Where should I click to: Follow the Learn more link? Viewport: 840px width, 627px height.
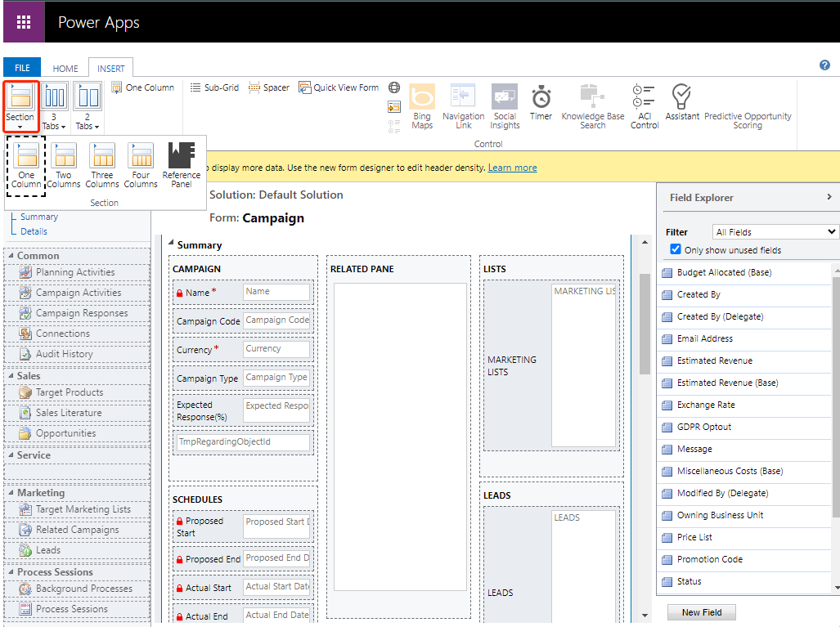click(x=512, y=168)
